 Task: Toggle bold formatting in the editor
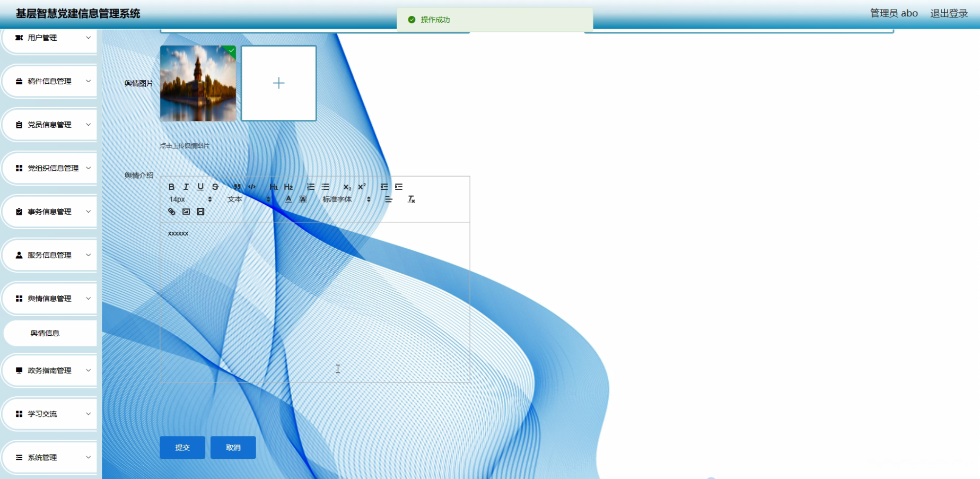coord(171,187)
